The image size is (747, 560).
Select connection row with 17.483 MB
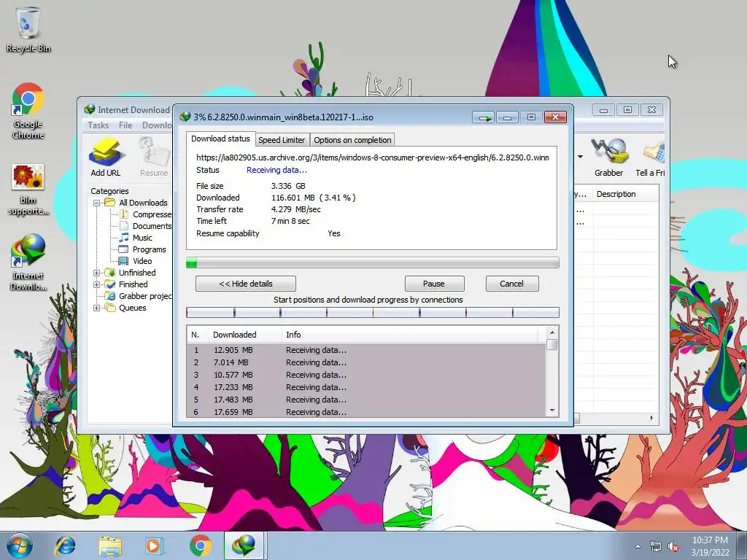[366, 400]
